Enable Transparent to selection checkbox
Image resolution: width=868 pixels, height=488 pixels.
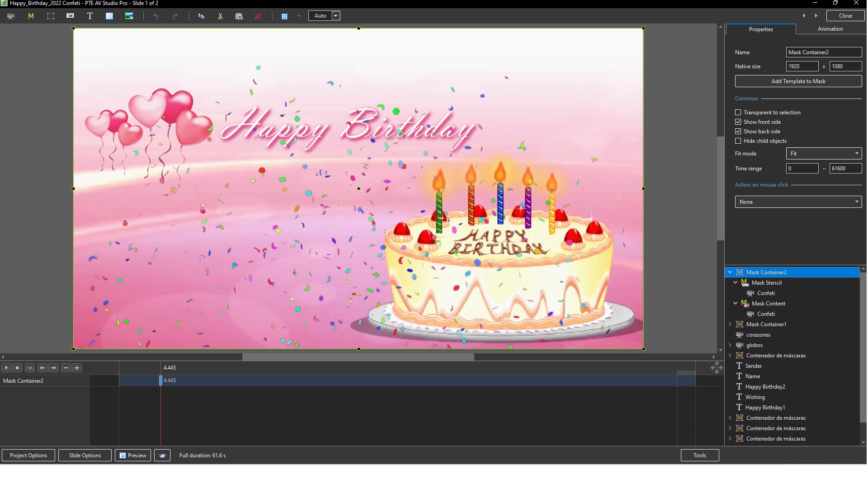[x=738, y=113]
